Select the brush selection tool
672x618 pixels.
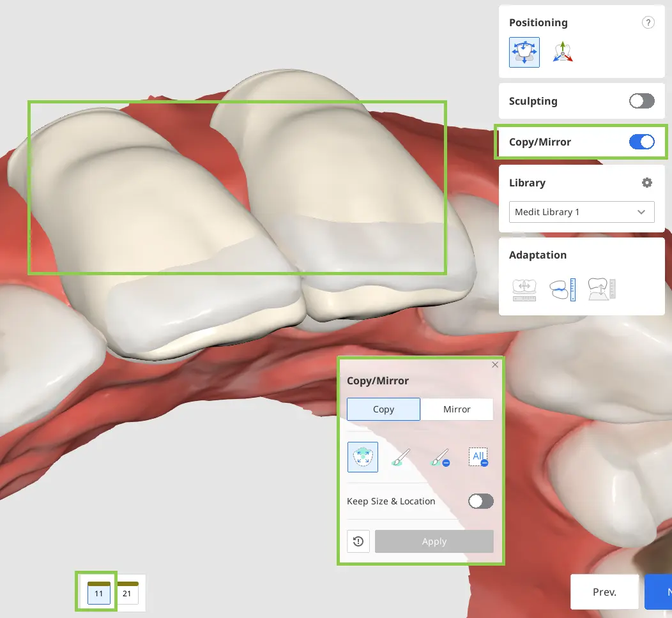401,457
